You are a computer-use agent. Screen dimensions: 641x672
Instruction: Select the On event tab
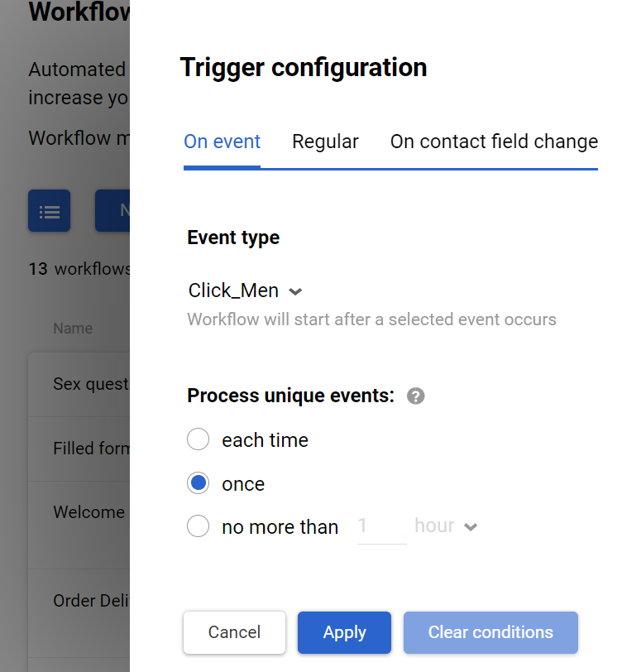(222, 142)
